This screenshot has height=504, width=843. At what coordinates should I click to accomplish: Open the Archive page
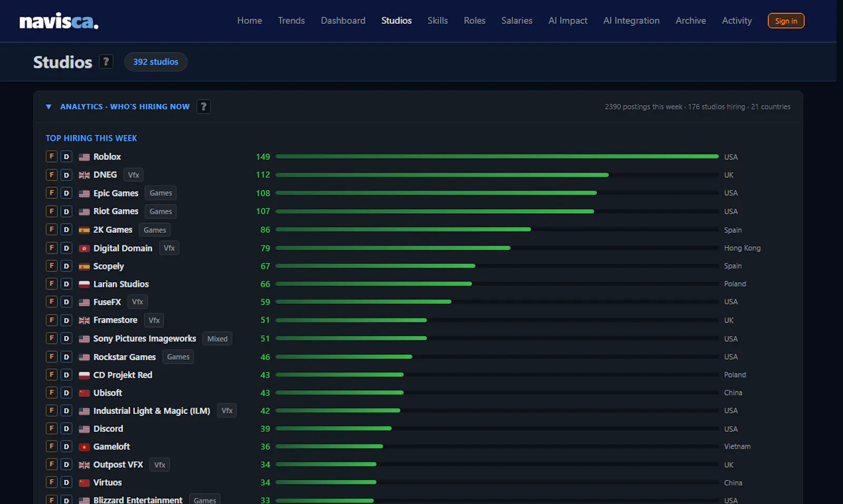click(691, 21)
